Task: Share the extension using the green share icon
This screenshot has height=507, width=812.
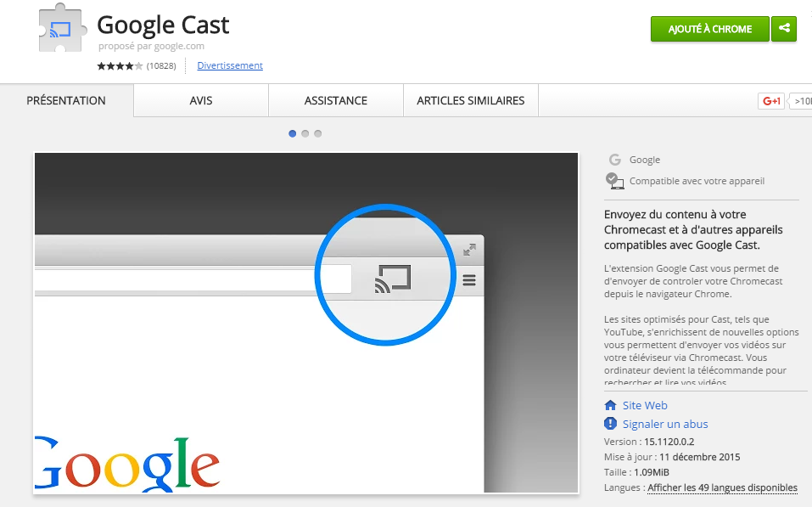Action: point(783,29)
